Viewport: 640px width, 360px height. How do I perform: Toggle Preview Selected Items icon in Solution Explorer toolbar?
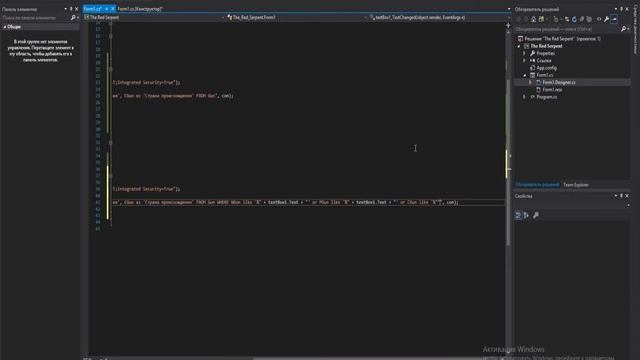click(x=614, y=19)
